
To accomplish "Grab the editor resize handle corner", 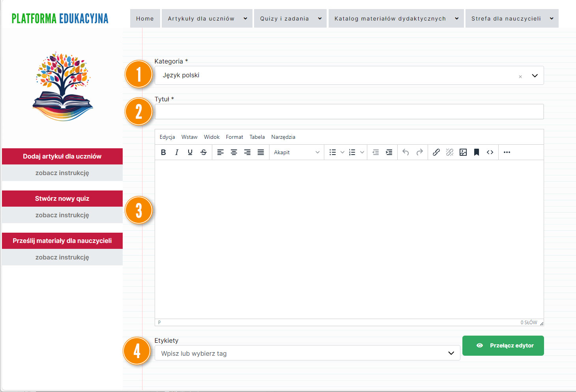I will [x=541, y=323].
